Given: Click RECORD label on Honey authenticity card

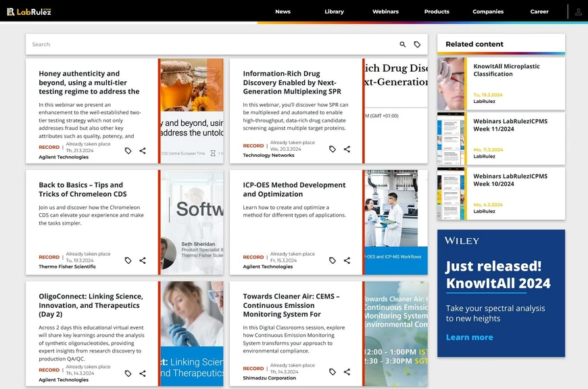Looking at the screenshot, I should 49,147.
